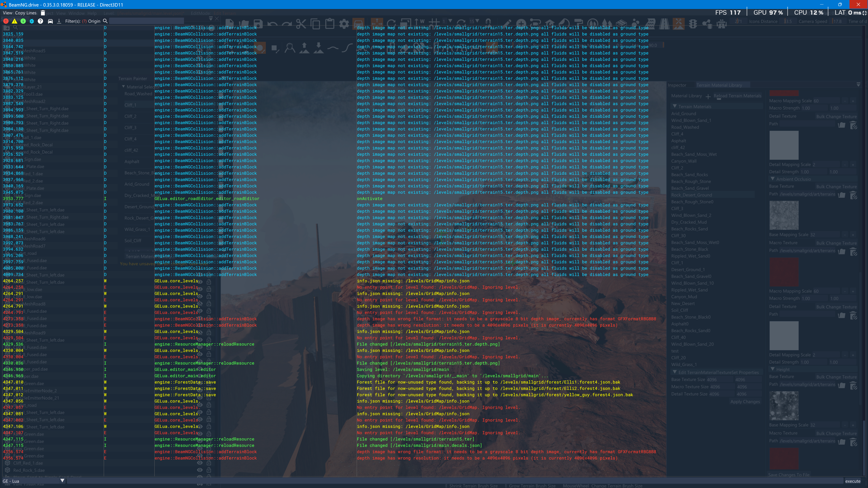Click the execute button
The height and width of the screenshot is (488, 868).
pyautogui.click(x=852, y=481)
